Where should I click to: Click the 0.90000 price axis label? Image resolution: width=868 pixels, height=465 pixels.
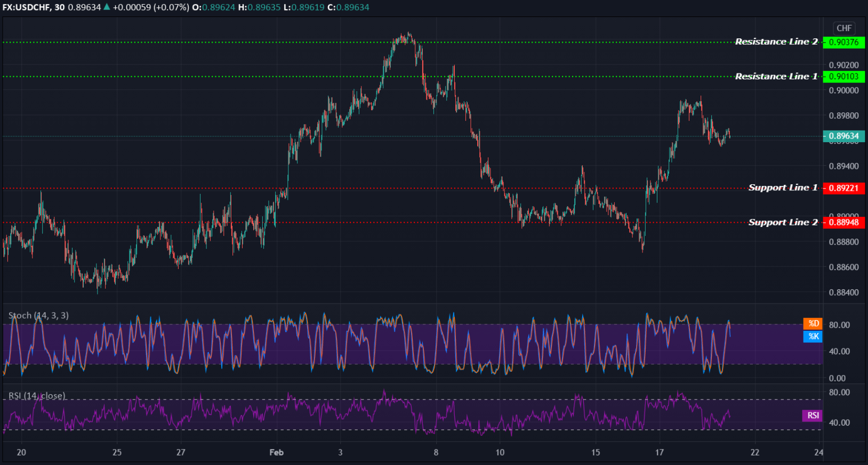pyautogui.click(x=844, y=90)
